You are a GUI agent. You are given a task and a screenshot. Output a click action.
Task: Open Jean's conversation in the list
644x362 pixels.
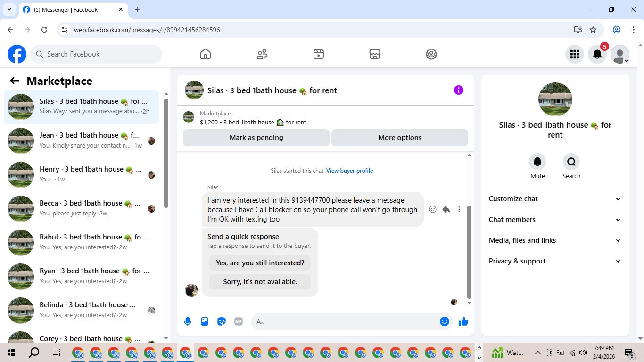pos(81,141)
